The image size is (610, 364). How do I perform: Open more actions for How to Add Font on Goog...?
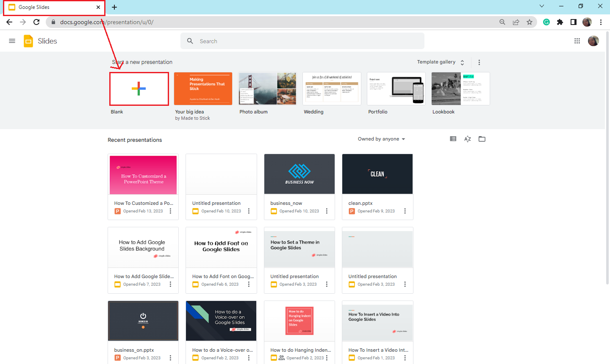249,284
